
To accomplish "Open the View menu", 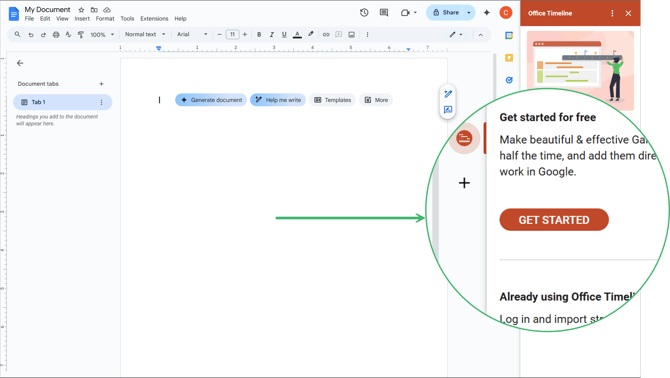I will pos(62,19).
